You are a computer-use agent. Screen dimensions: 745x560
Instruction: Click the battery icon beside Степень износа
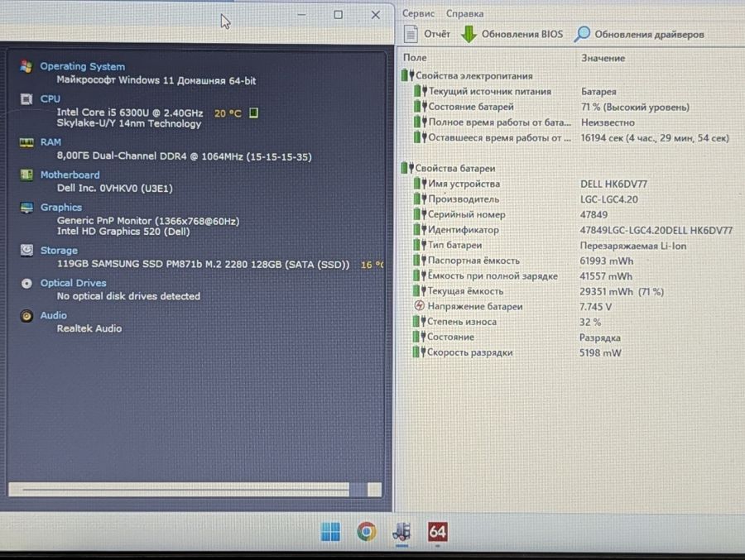click(x=419, y=322)
